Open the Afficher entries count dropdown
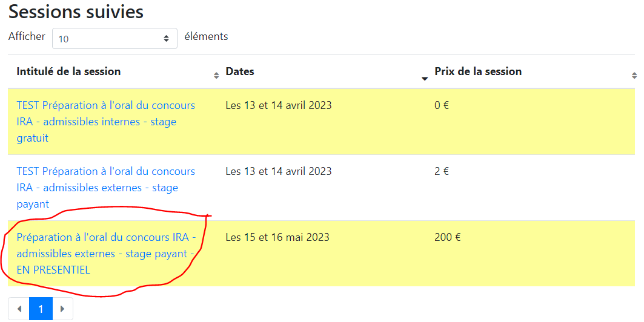This screenshot has width=644, height=322. [115, 39]
